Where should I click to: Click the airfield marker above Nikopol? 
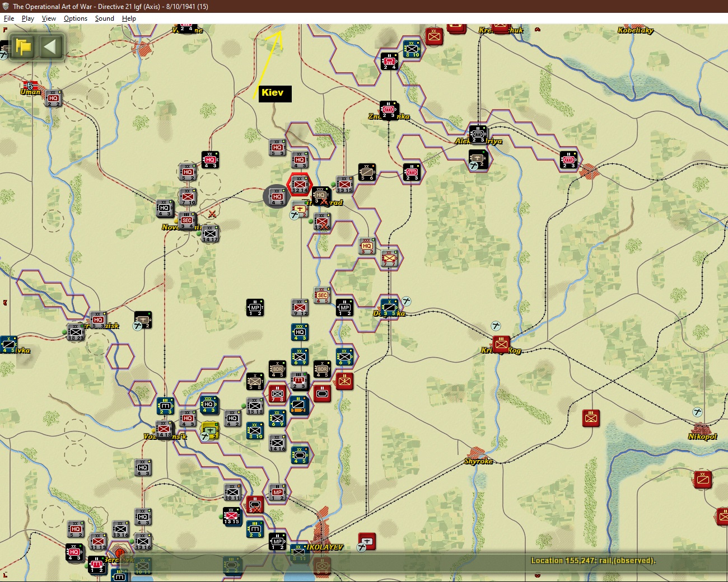click(x=697, y=412)
